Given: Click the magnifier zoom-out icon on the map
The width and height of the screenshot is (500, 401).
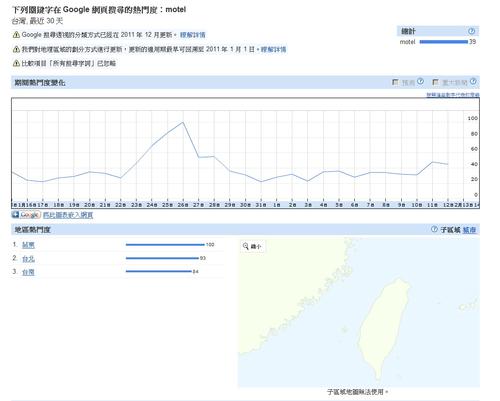Looking at the screenshot, I should tap(246, 246).
